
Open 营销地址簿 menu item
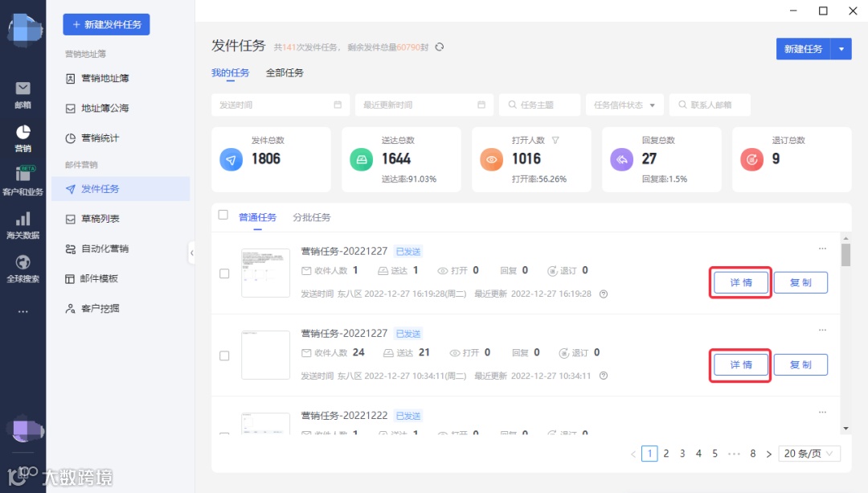tap(121, 78)
